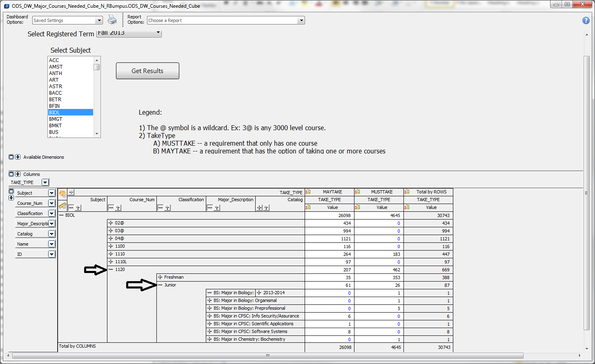The height and width of the screenshot is (364, 595).
Task: Click the chart icon beside the MUSTTAKE Value header
Action: tap(357, 207)
